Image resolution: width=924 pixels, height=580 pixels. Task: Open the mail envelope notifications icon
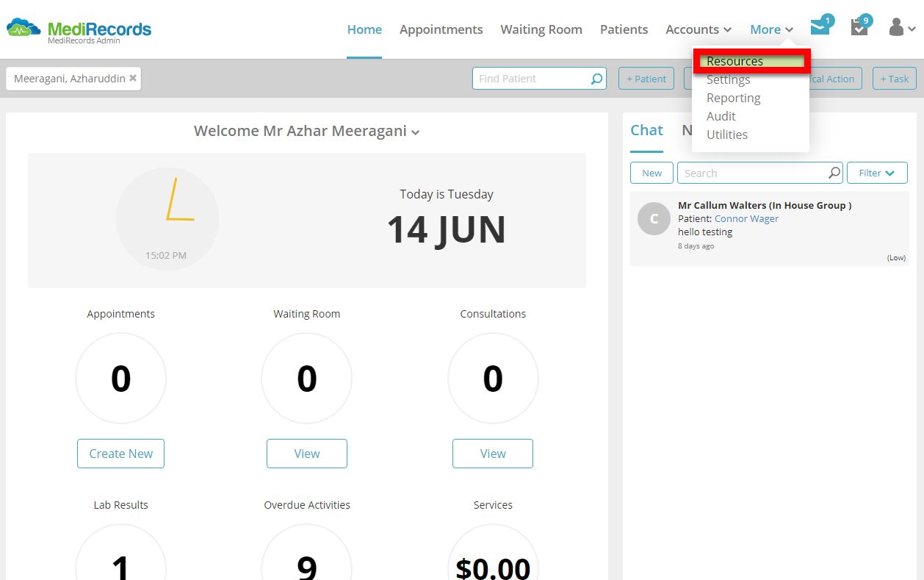coord(820,28)
